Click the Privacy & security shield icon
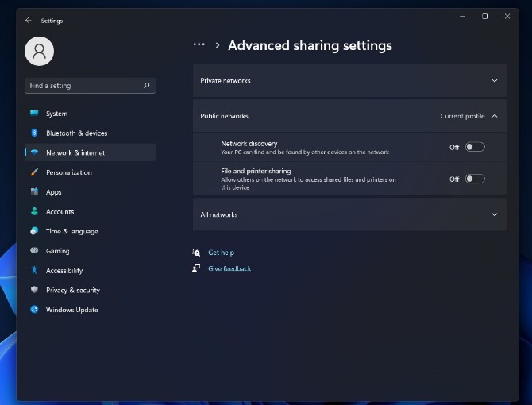 (34, 290)
